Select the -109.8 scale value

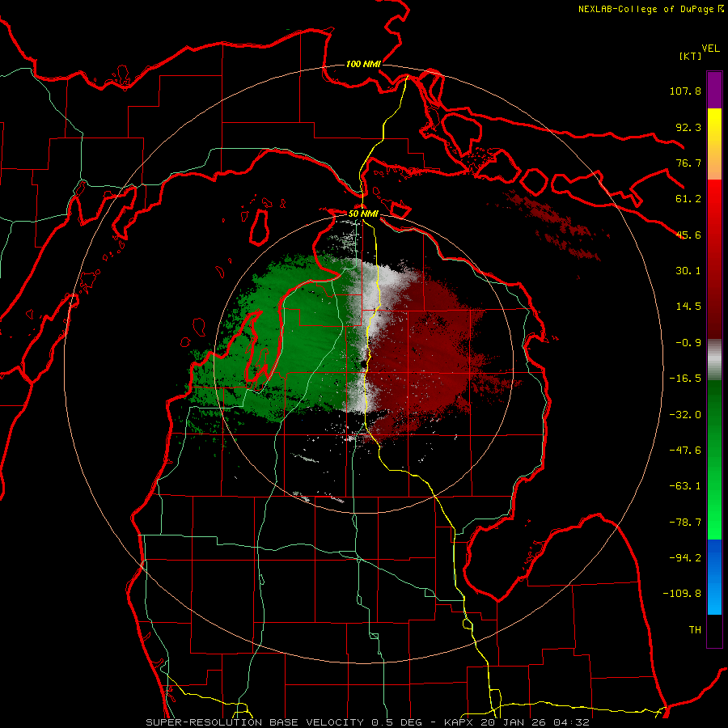pyautogui.click(x=682, y=594)
